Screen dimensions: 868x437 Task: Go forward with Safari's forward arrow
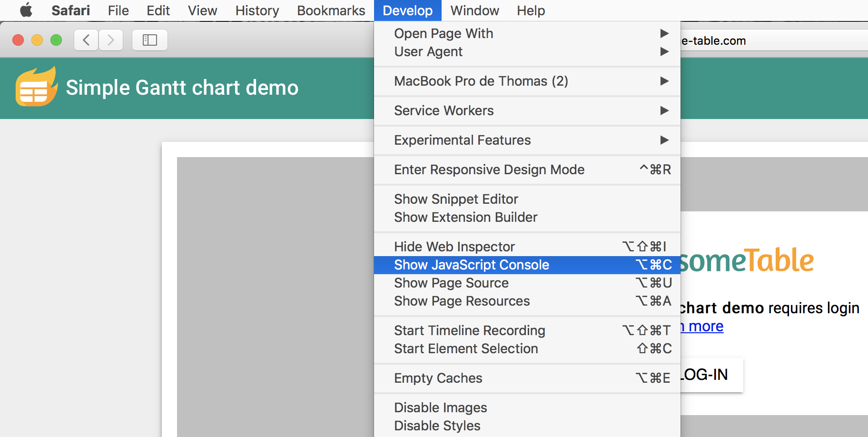pos(111,40)
